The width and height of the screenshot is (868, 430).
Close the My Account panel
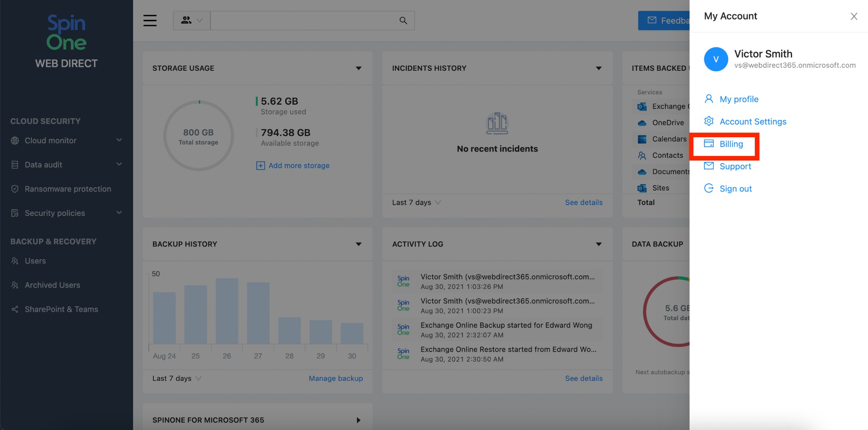(854, 16)
